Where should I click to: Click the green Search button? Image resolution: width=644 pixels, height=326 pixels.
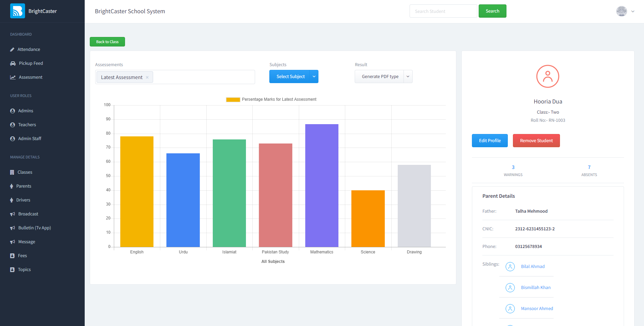(x=492, y=11)
